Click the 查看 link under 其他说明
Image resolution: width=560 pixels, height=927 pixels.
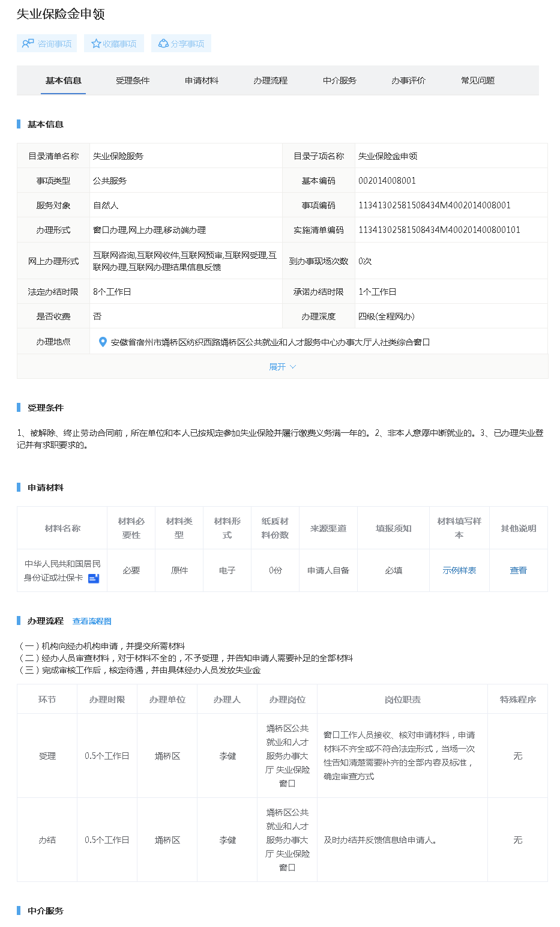tap(518, 570)
